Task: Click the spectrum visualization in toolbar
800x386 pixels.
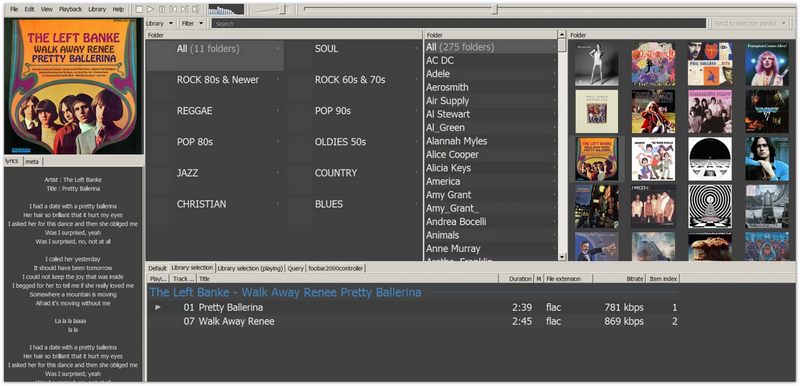Action: 226,9
